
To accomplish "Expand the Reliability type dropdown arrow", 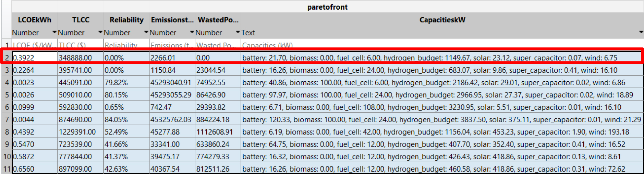I will tap(146, 32).
